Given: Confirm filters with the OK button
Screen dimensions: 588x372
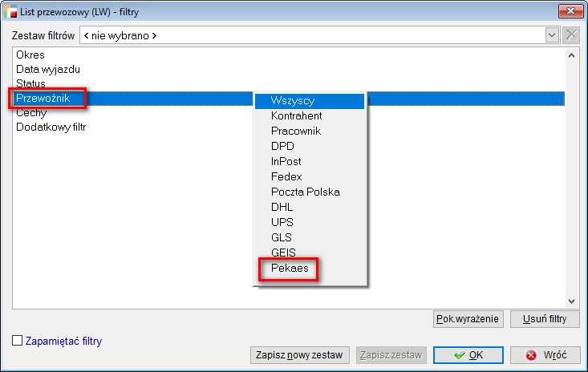Looking at the screenshot, I should [x=468, y=355].
